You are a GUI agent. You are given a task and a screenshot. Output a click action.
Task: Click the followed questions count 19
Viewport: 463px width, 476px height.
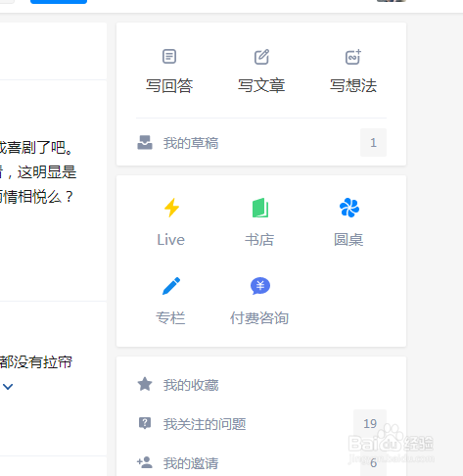pyautogui.click(x=370, y=424)
